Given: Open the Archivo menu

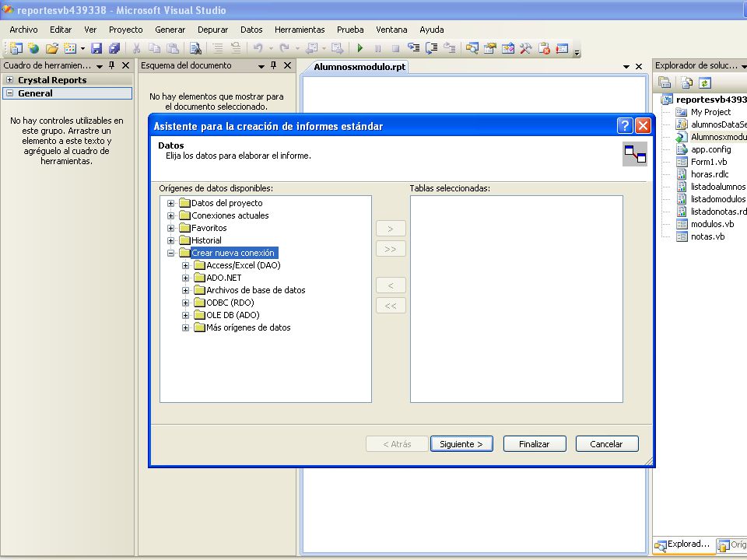Looking at the screenshot, I should coord(23,30).
